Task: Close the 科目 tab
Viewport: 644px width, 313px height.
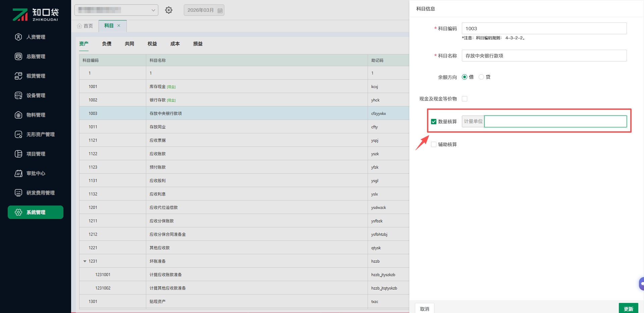Action: 119,26
